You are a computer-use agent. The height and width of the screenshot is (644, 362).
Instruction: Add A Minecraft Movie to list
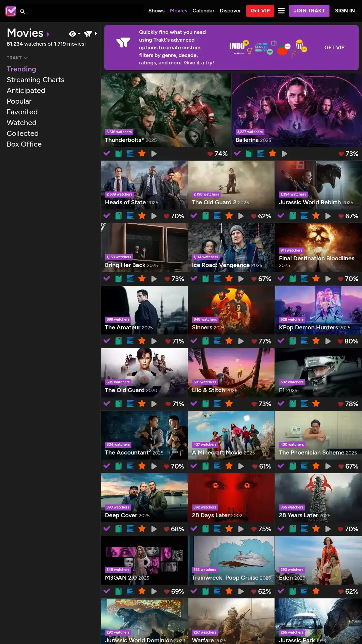[x=217, y=466]
